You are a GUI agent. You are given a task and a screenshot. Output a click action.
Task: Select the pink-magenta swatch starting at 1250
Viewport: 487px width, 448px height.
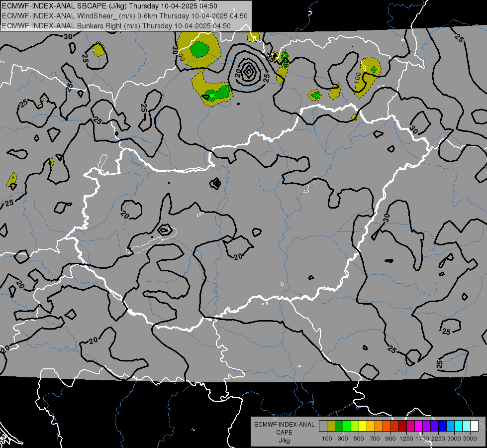pos(410,426)
